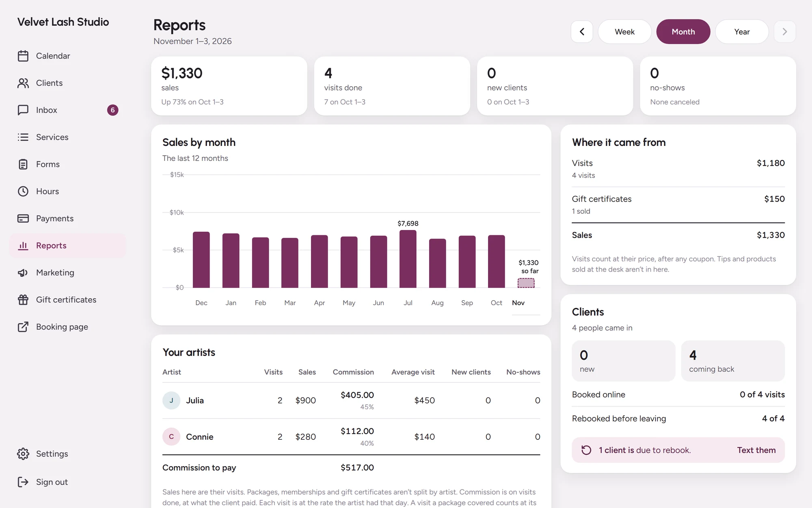
Task: Open the Inbox chat bubble icon
Action: click(x=23, y=110)
